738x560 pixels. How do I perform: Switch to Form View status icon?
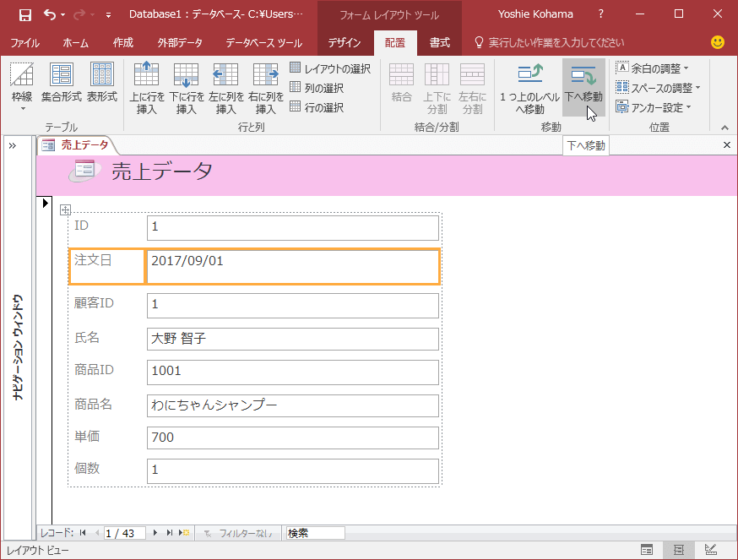[647, 550]
